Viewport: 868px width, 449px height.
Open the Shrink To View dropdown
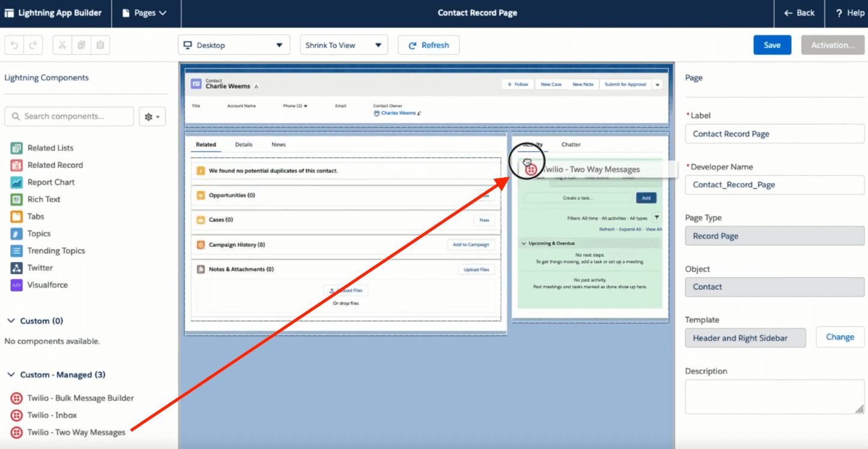(344, 44)
